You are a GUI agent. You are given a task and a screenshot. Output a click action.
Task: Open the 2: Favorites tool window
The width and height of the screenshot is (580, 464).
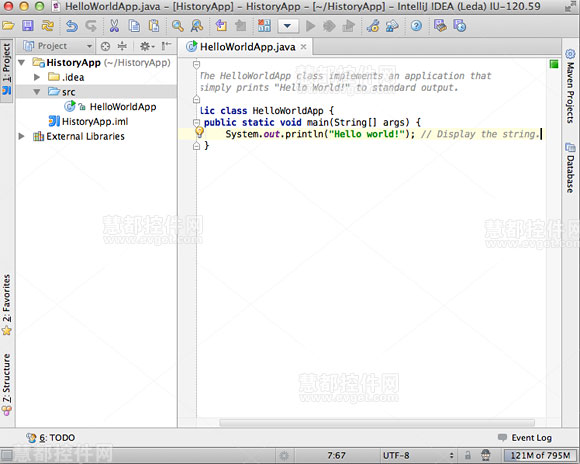point(7,305)
